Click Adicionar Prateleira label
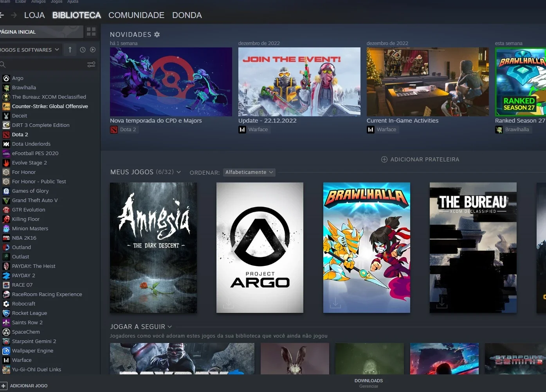This screenshot has height=392, width=546. tap(425, 159)
